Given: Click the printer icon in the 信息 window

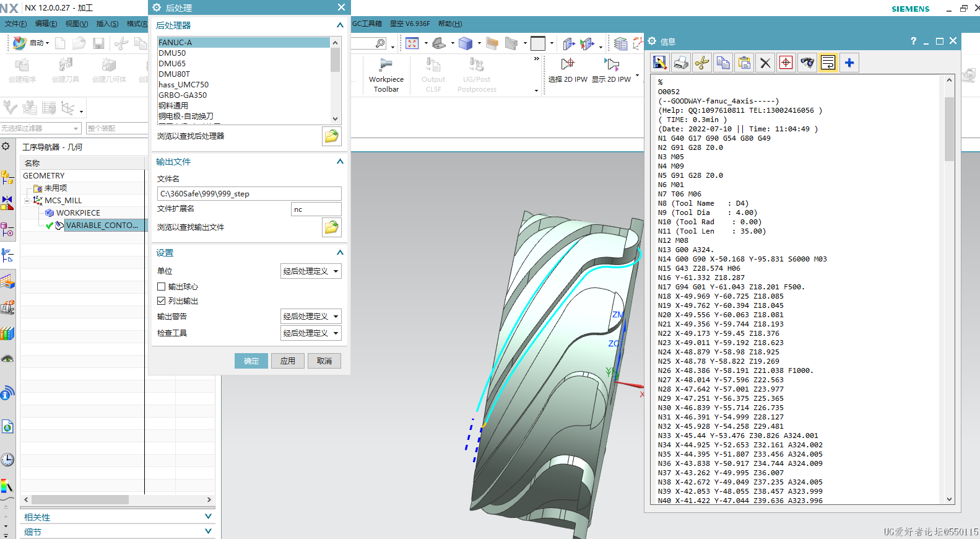Looking at the screenshot, I should click(x=681, y=63).
